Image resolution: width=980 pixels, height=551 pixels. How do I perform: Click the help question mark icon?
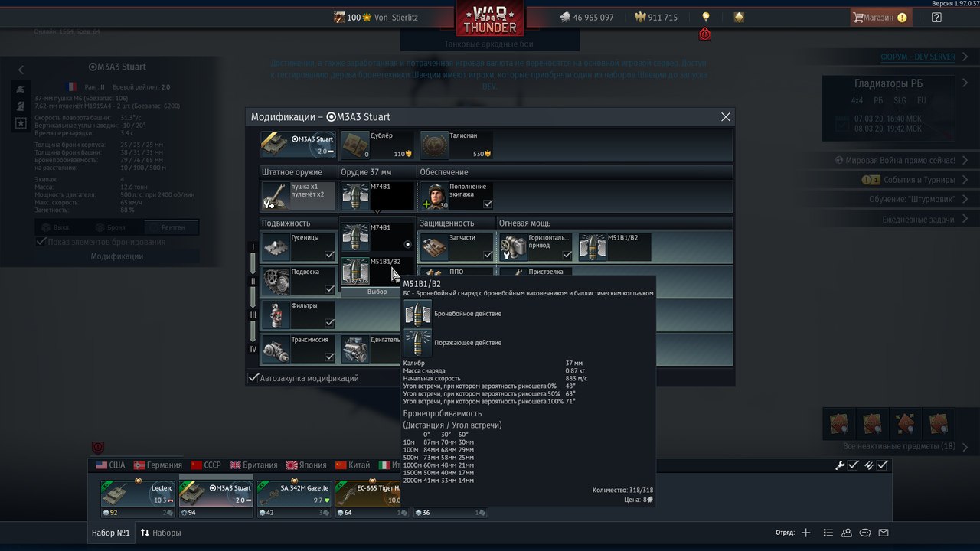(936, 17)
